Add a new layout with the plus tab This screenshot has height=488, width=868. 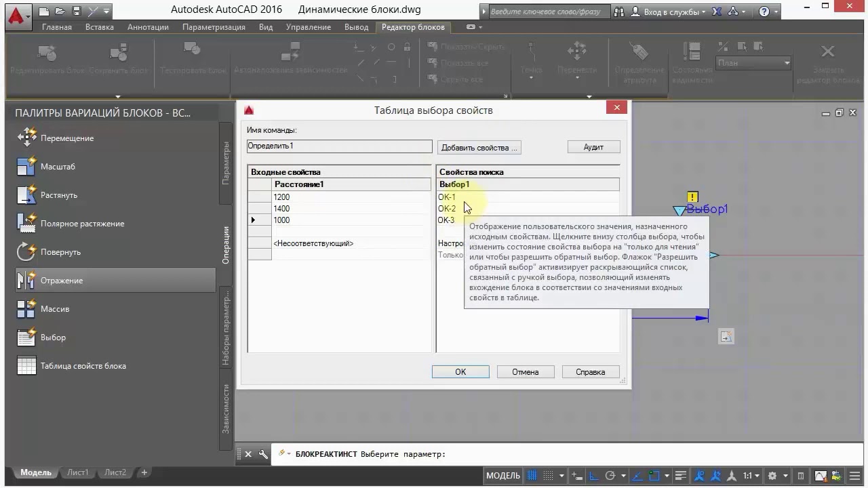click(144, 472)
